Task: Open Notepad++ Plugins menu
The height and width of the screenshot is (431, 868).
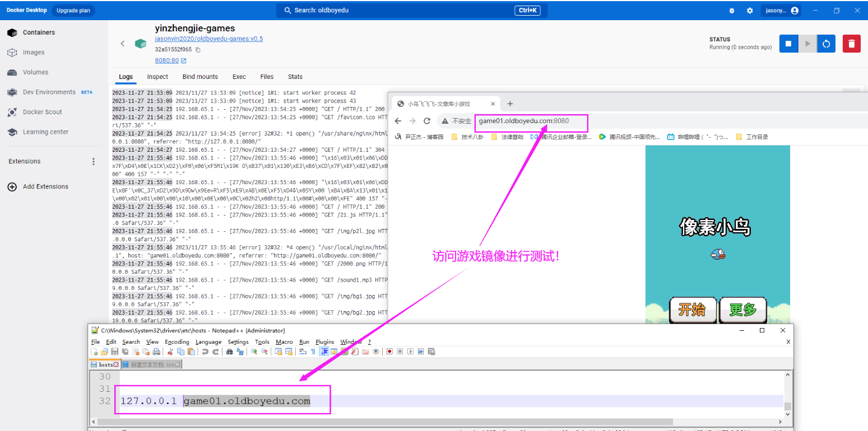Action: [324, 341]
